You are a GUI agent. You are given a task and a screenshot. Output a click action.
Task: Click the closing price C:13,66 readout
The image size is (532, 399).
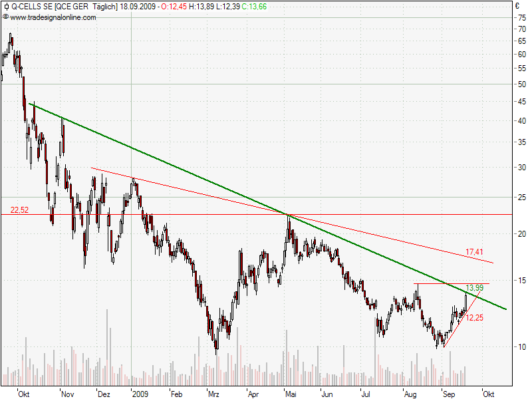(x=254, y=7)
